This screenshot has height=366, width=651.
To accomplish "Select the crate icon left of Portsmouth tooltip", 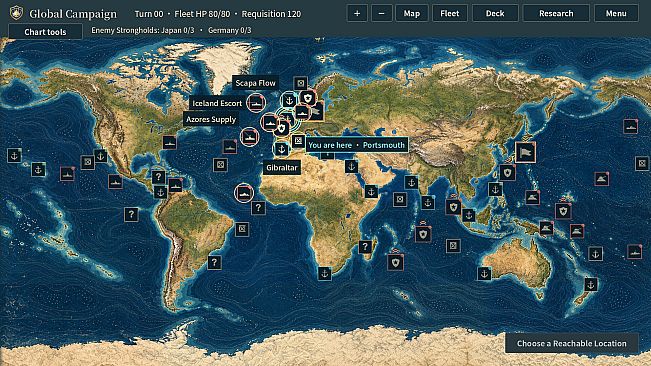I will pyautogui.click(x=298, y=141).
